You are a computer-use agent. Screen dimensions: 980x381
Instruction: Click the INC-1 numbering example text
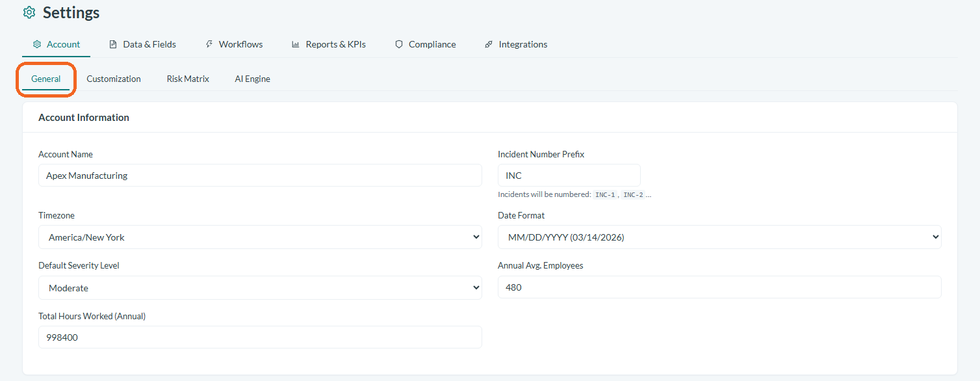pyautogui.click(x=605, y=194)
